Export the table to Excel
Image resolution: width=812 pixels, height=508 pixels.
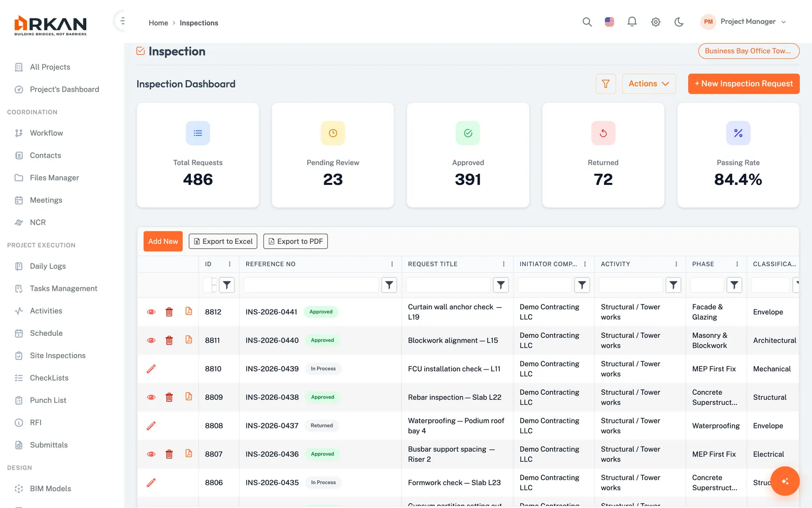pos(223,241)
